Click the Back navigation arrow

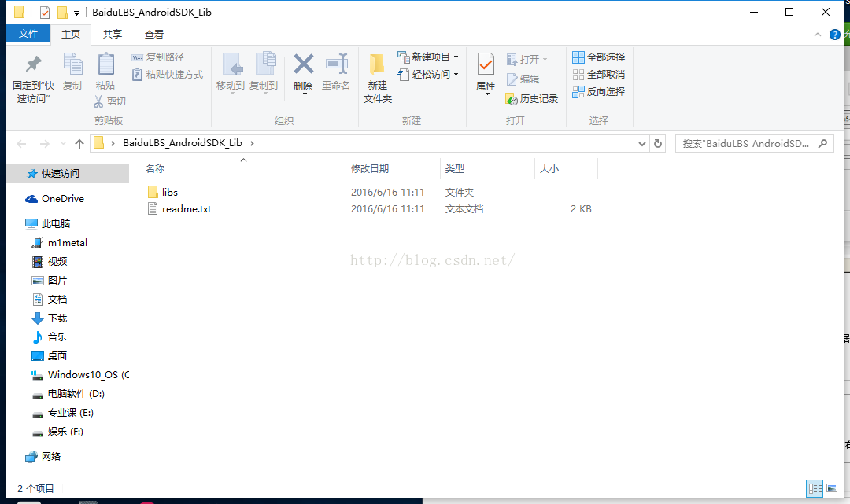click(22, 143)
